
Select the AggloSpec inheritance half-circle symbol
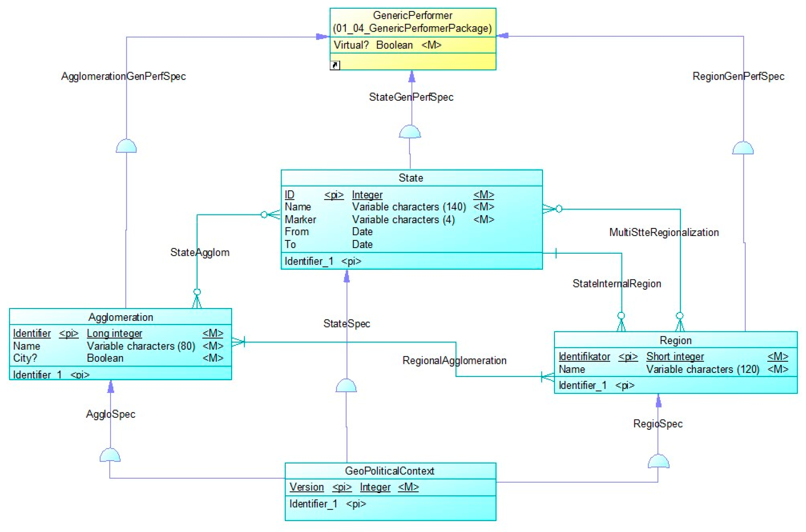(110, 455)
